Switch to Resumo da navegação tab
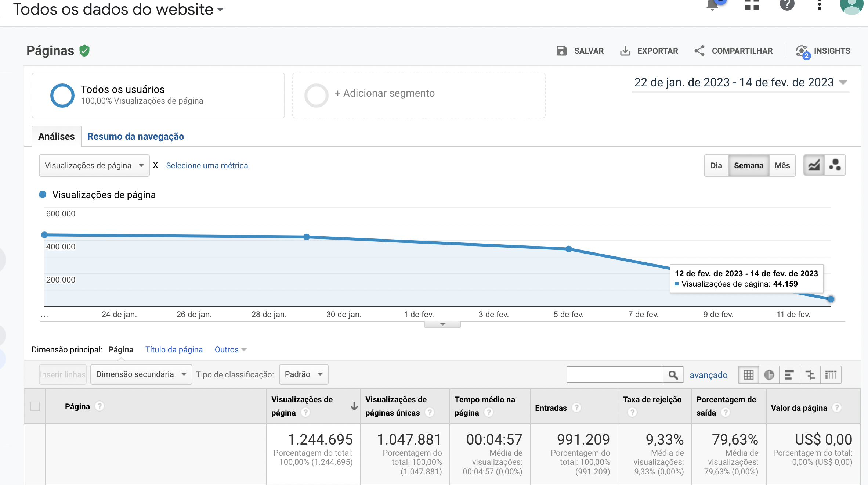 click(135, 136)
